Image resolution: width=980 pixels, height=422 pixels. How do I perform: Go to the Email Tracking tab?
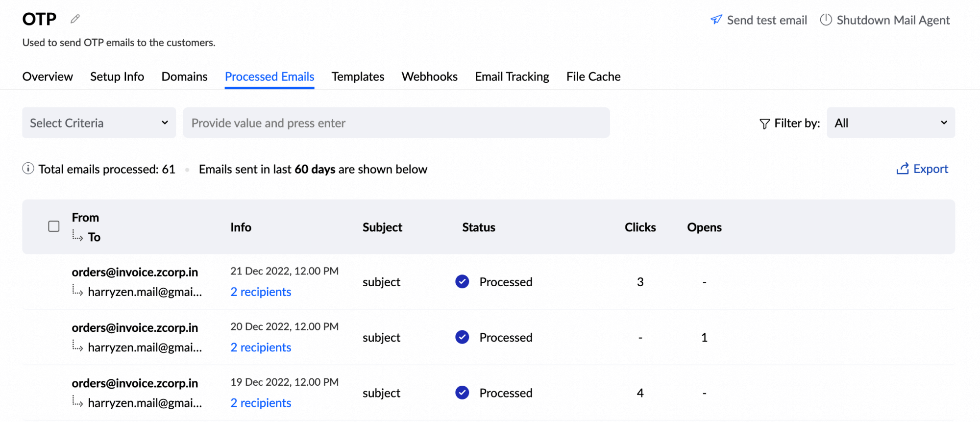click(512, 76)
